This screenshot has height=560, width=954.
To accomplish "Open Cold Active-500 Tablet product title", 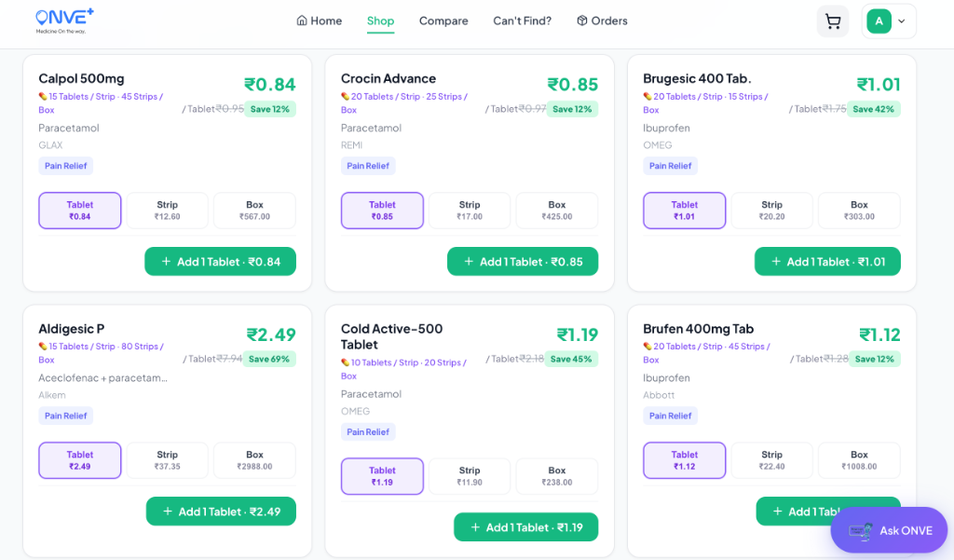I will [x=392, y=336].
